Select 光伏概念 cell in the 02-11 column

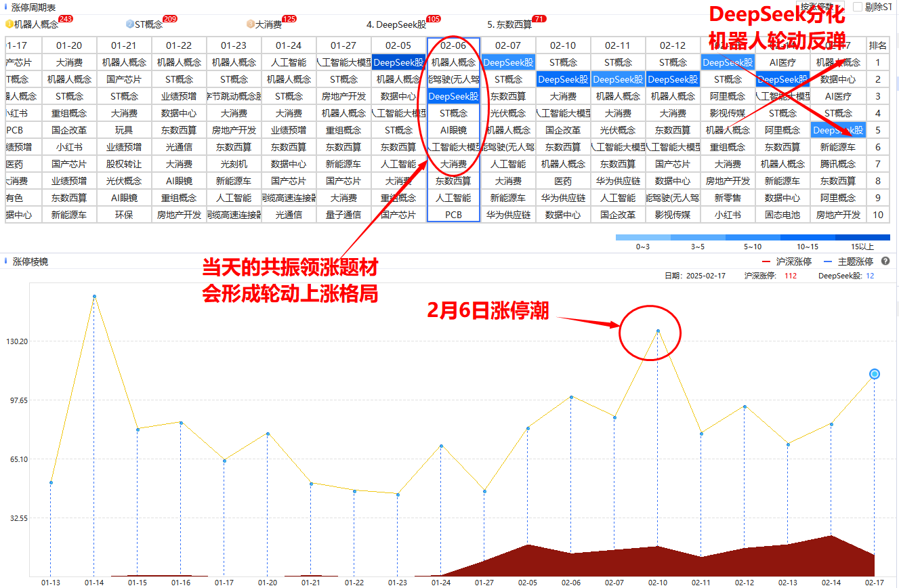click(x=618, y=130)
